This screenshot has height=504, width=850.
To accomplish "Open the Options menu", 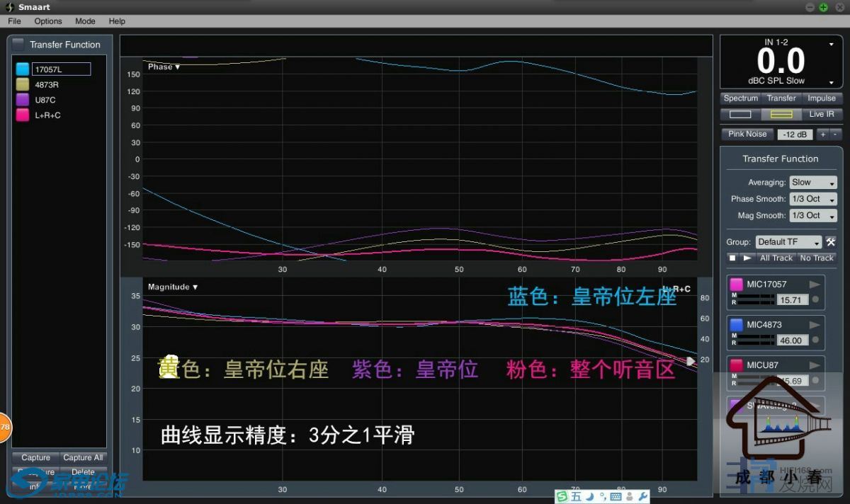I will tap(48, 21).
